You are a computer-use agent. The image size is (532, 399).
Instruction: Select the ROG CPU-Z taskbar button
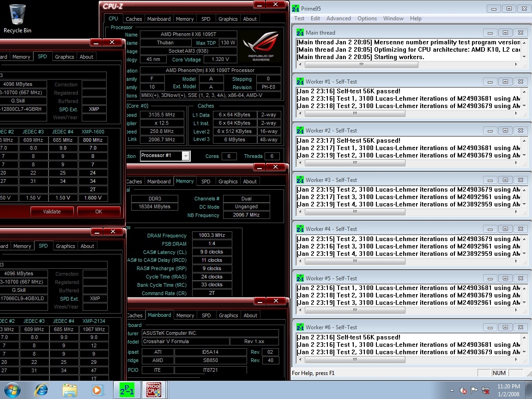(x=154, y=390)
